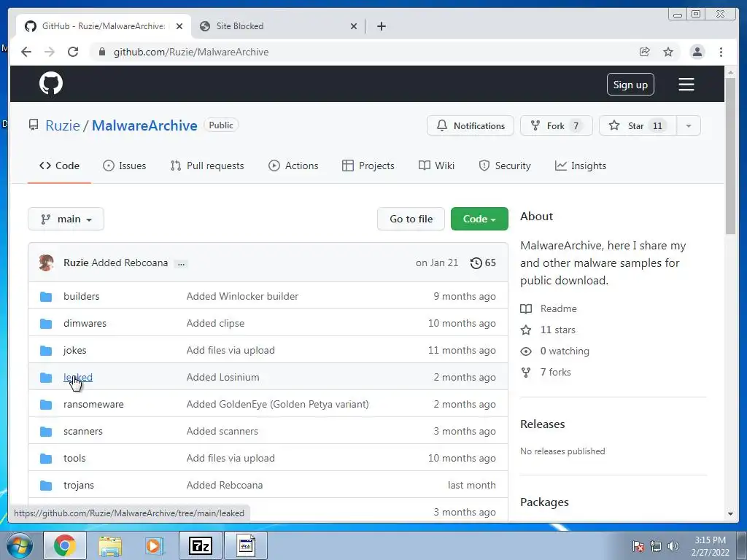Click the Go to file button

point(411,219)
